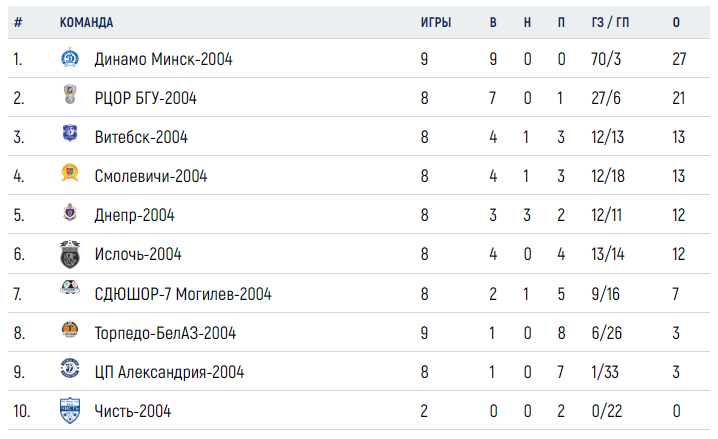Select the Чисть-2004 team name

pyautogui.click(x=133, y=411)
